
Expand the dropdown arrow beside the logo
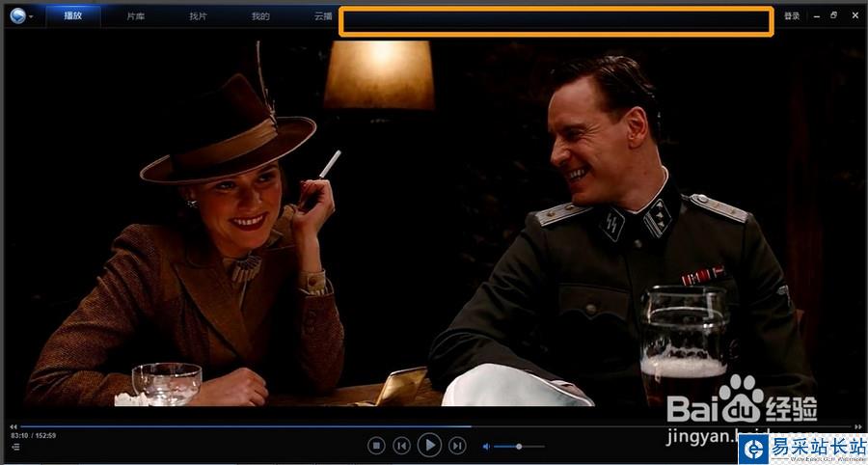(31, 17)
